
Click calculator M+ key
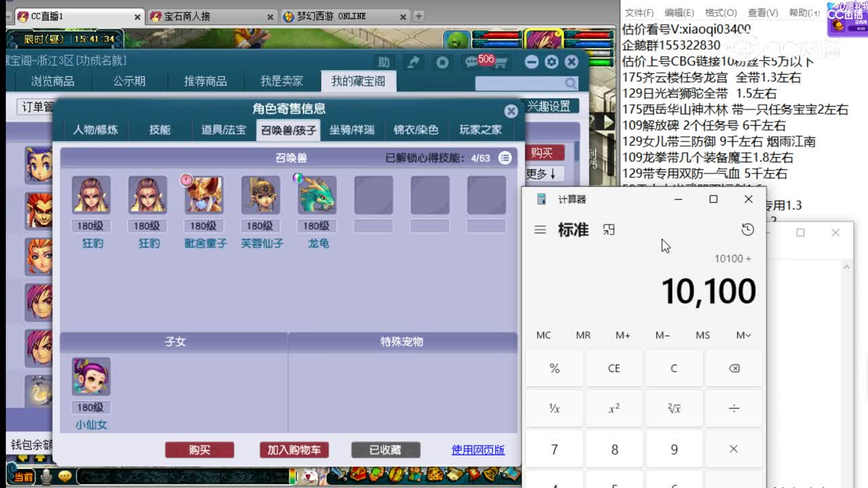point(623,335)
